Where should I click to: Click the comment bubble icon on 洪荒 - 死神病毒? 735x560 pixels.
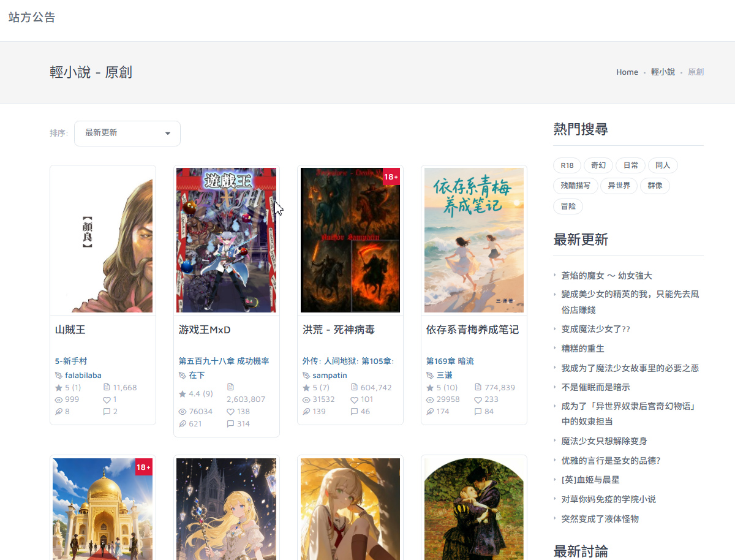(x=354, y=412)
